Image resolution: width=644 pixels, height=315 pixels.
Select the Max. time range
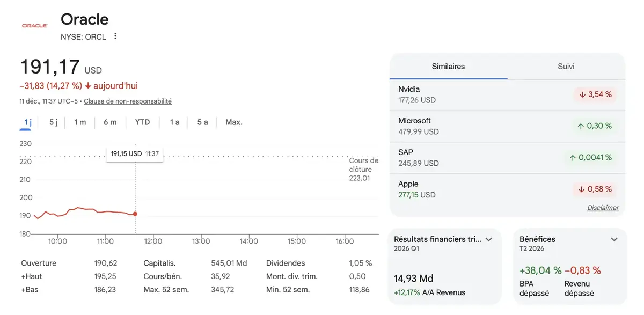tap(233, 122)
